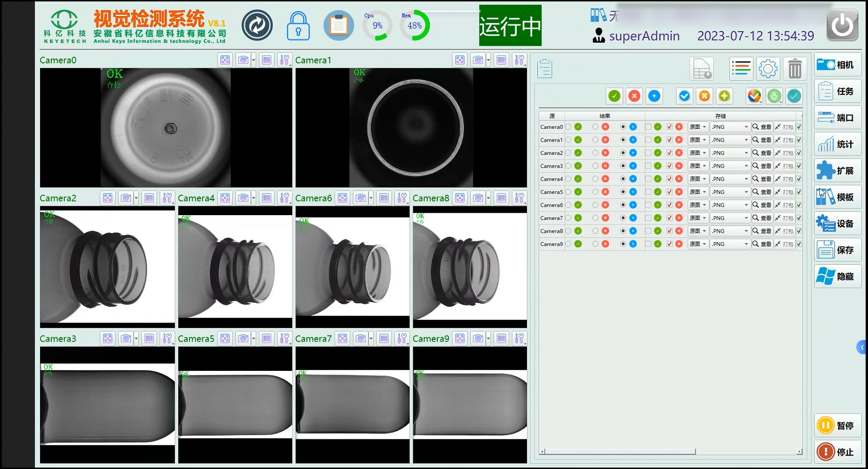This screenshot has width=868, height=469.
Task: Click the trash delete icon
Action: (x=795, y=69)
